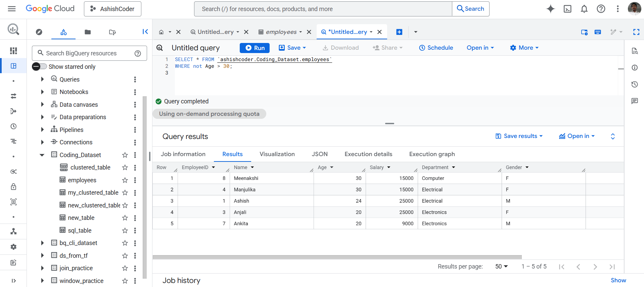This screenshot has height=287, width=644.
Task: Activate Cloud Shell terminal icon
Action: click(x=567, y=9)
